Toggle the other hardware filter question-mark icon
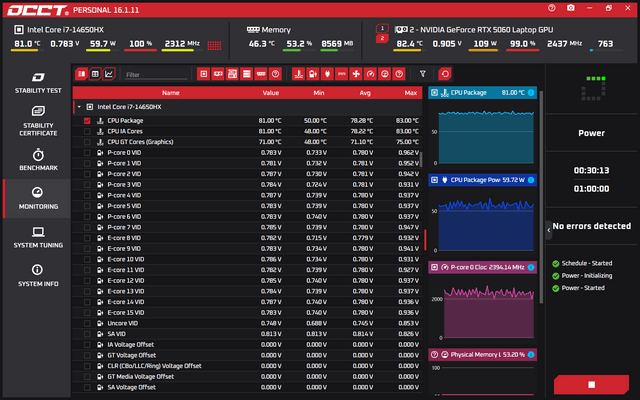This screenshot has height=400, width=640. (276, 74)
